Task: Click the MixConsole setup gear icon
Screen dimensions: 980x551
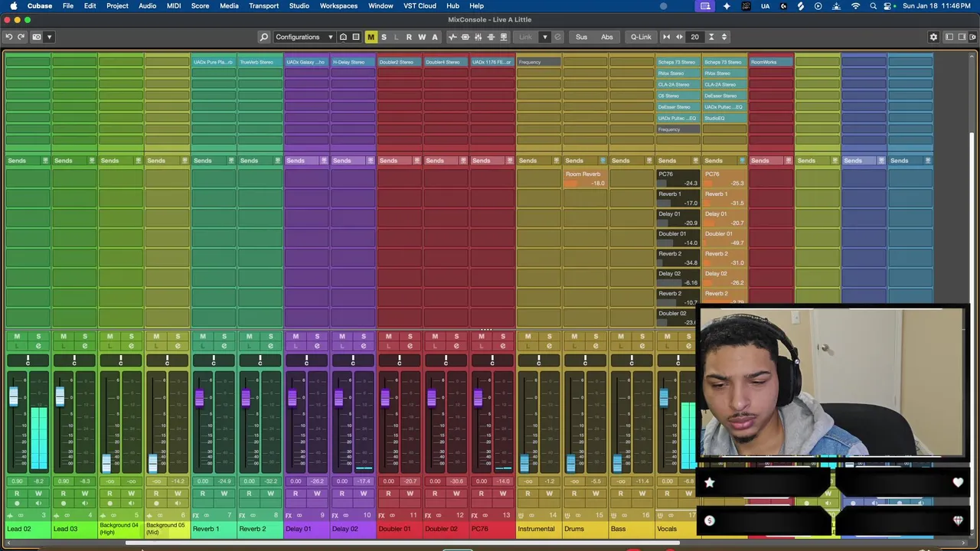Action: [x=933, y=37]
